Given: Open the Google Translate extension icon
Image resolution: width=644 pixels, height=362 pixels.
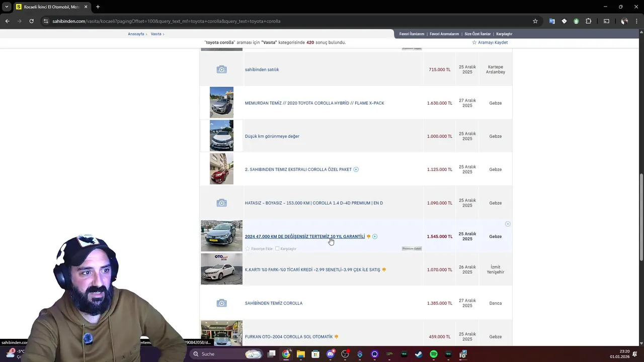Looking at the screenshot, I should [552, 21].
